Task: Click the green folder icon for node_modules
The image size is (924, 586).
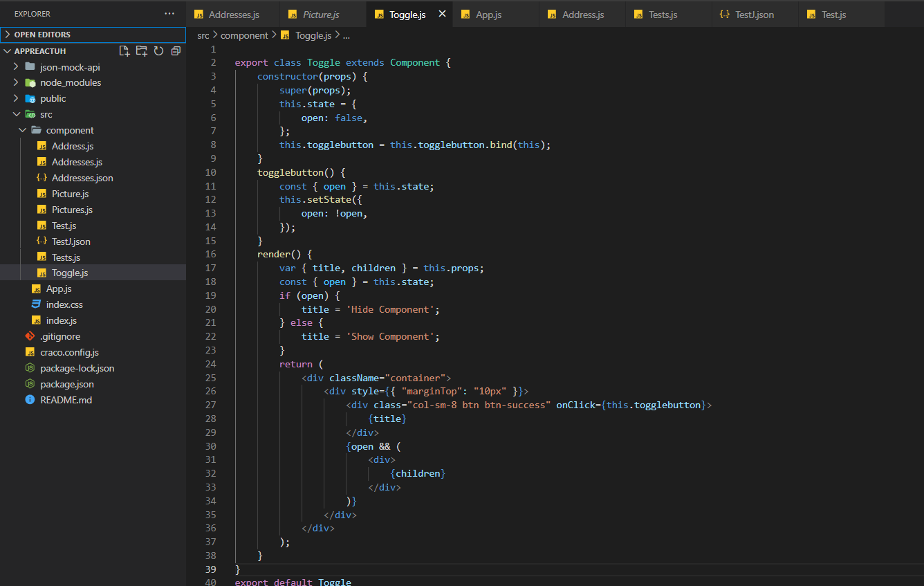Action: (30, 82)
